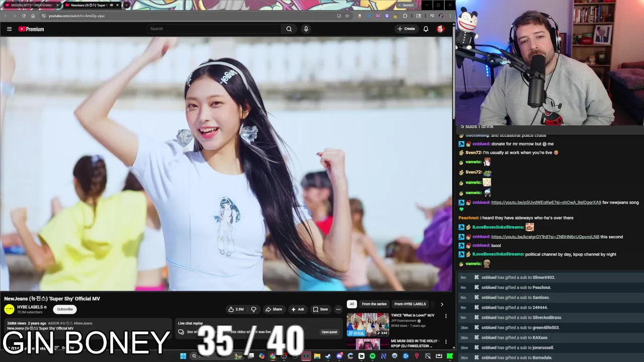Viewport: 644px width, 362px height.
Task: Open options menu for TWICE video
Action: pos(446,316)
